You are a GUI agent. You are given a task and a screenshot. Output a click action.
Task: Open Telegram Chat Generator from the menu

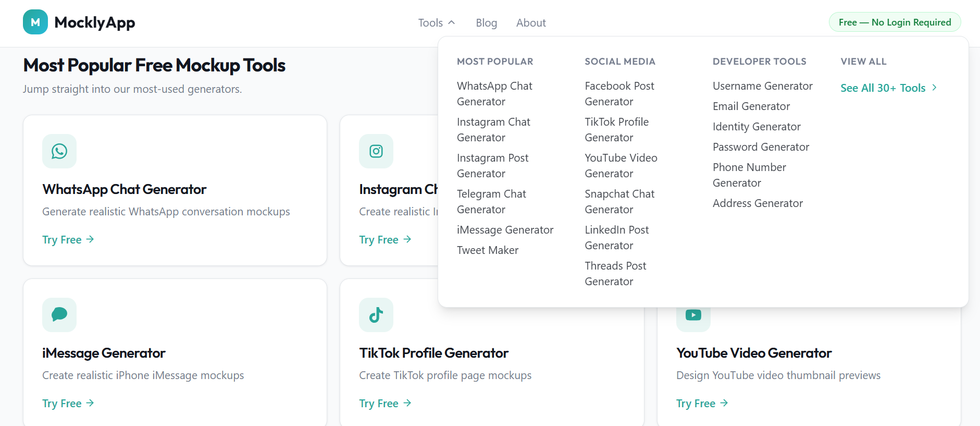point(491,201)
